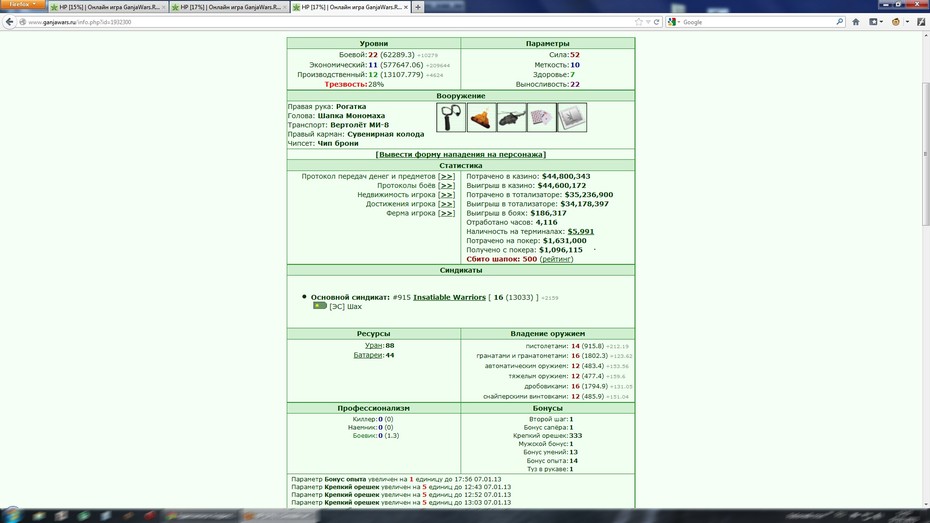930x523 pixels.
Task: Click the 'Получено с покера: $1,096,115' line
Action: point(524,250)
